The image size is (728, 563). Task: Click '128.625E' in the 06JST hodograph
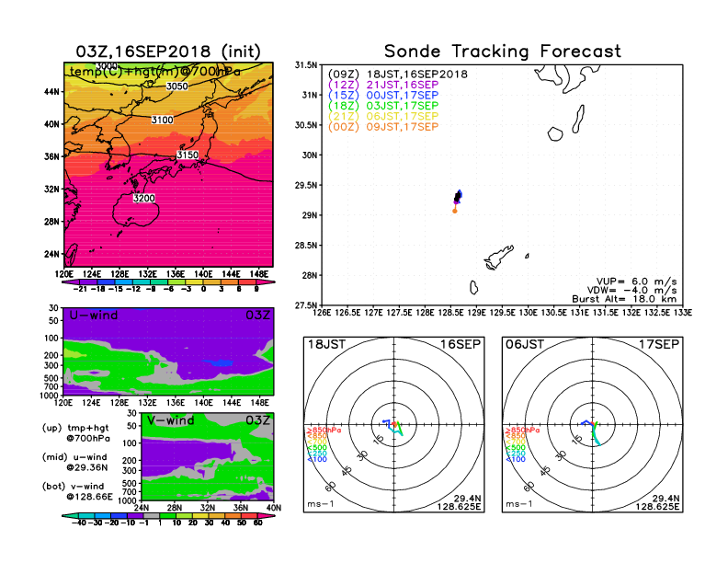click(658, 507)
